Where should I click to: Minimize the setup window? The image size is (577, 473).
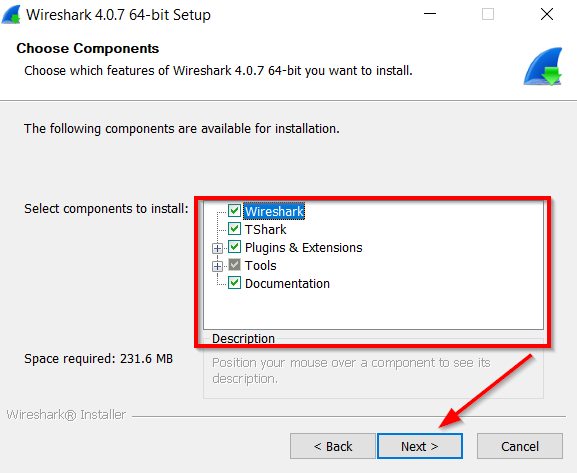coord(429,14)
